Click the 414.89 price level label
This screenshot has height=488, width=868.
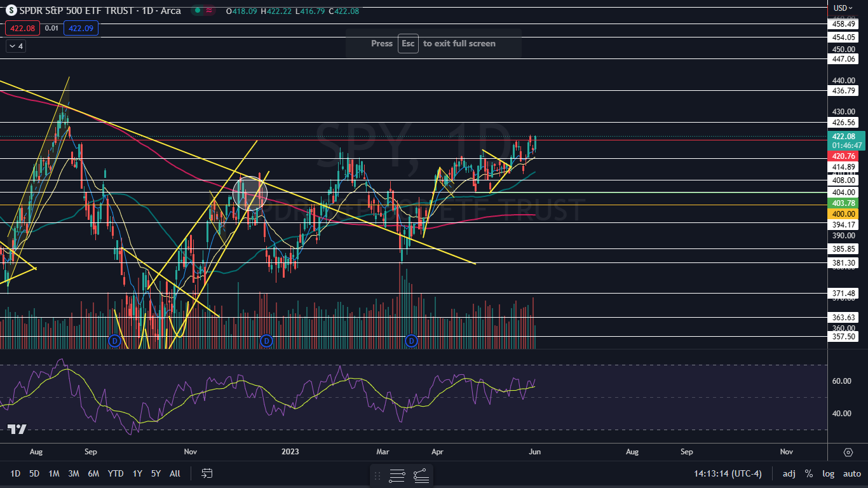pyautogui.click(x=844, y=166)
